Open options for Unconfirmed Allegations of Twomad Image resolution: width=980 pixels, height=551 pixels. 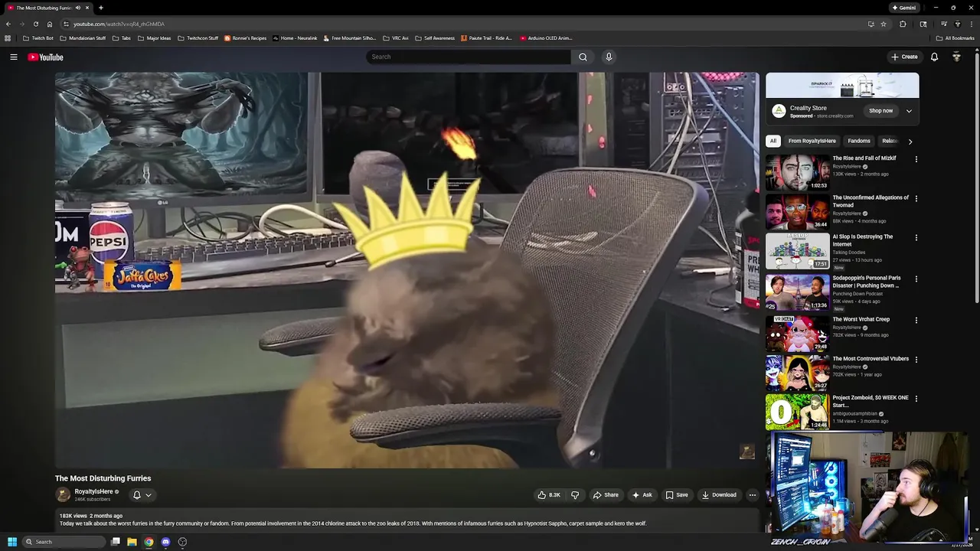pyautogui.click(x=916, y=198)
